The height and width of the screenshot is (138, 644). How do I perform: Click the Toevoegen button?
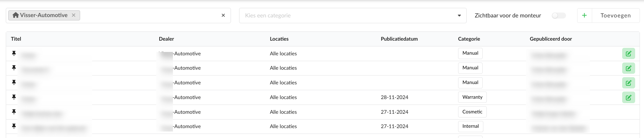(615, 15)
